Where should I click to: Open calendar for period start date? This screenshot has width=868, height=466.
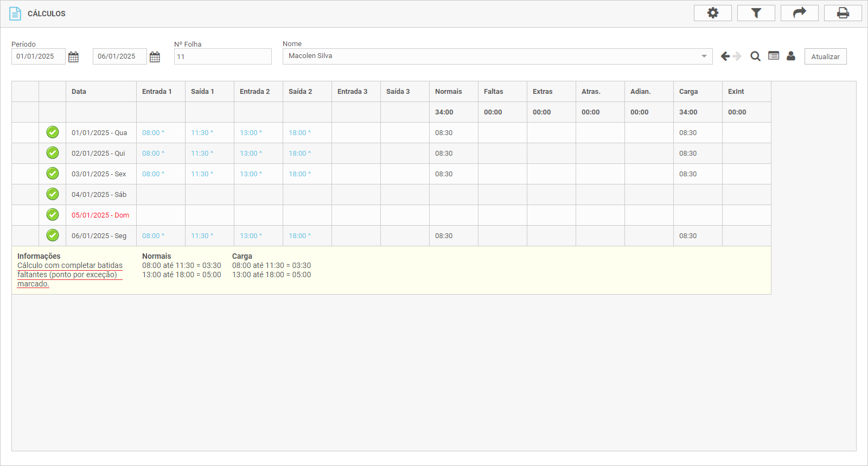[74, 57]
